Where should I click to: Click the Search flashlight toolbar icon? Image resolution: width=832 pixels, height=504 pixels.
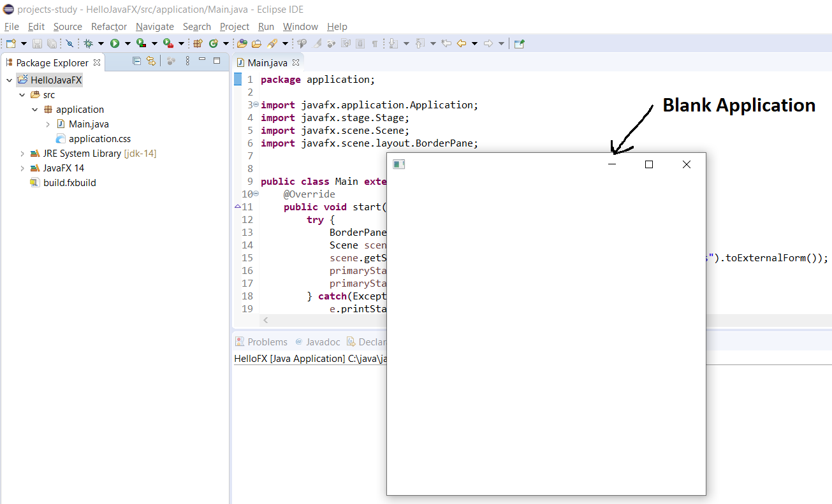[x=272, y=43]
